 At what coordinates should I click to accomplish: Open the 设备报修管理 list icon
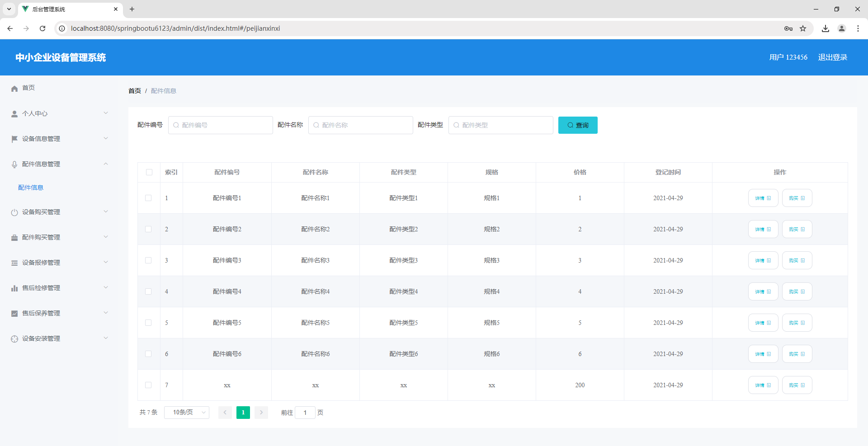[14, 262]
